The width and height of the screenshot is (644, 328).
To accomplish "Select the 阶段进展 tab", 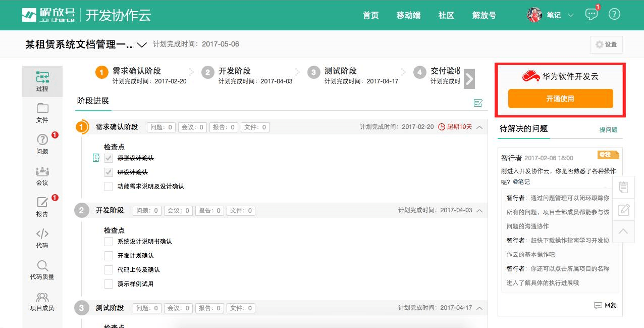I will tap(93, 101).
